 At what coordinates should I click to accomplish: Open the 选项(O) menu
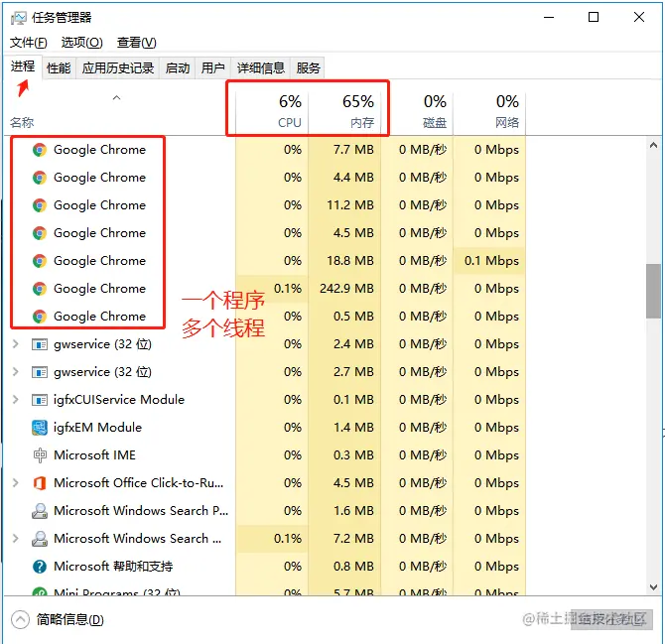pos(81,43)
